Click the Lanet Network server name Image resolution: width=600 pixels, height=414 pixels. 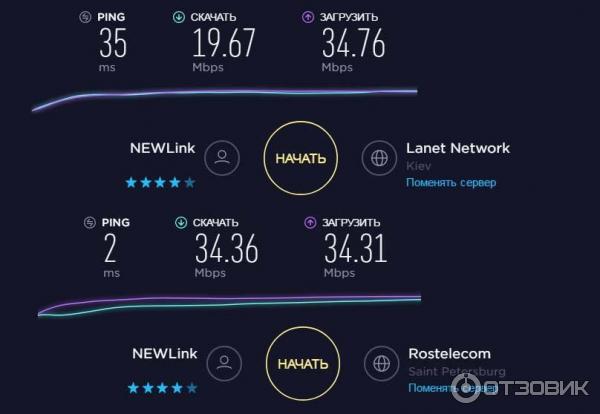pos(458,148)
